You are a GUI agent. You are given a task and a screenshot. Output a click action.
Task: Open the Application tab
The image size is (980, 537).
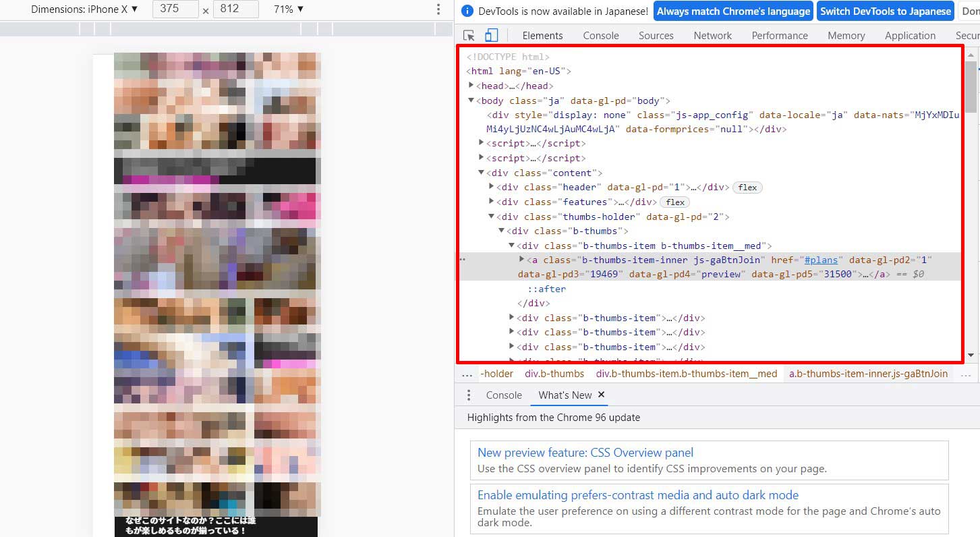(x=911, y=36)
